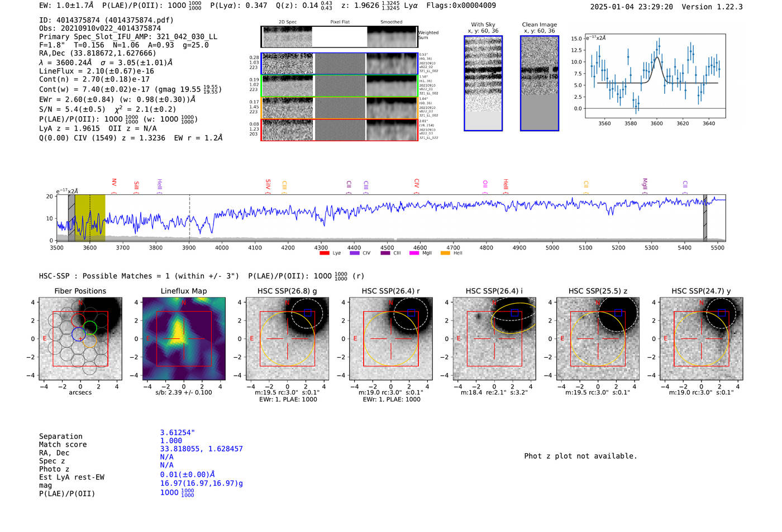Open the Fiber Positions image panel

(80, 339)
